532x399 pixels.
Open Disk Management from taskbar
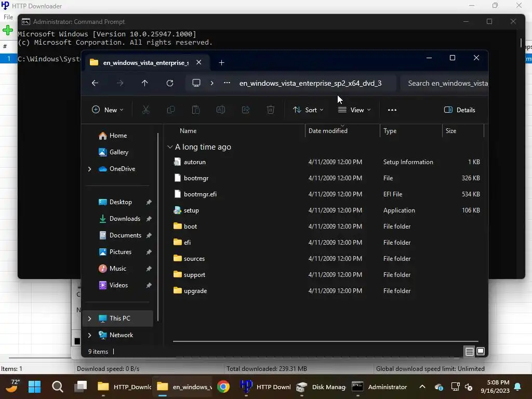pyautogui.click(x=321, y=387)
